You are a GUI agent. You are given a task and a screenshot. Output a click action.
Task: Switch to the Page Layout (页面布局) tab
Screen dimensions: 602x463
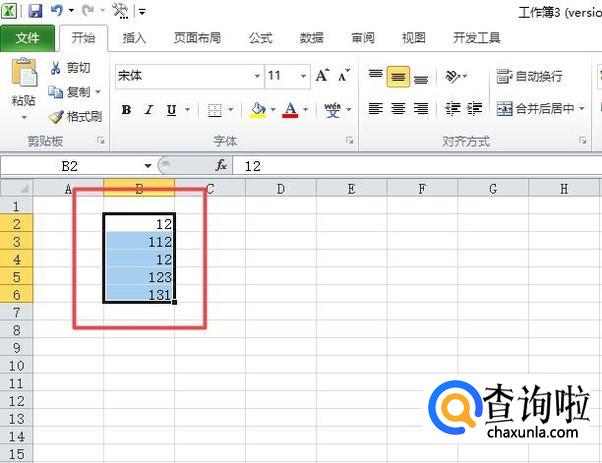(x=197, y=38)
